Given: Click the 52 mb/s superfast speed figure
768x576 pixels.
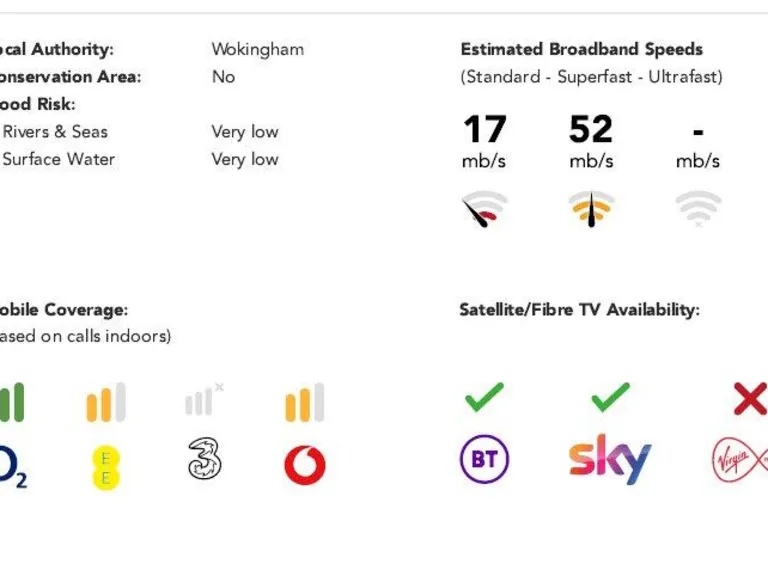Looking at the screenshot, I should (x=591, y=130).
